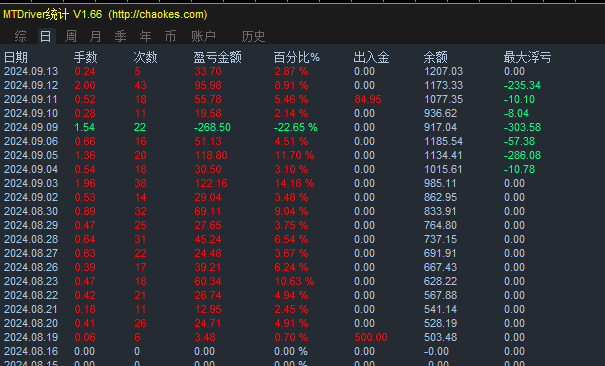Screen dimensions: 605x366
Task: Click the profit amount 118.80
Action: pyautogui.click(x=211, y=155)
